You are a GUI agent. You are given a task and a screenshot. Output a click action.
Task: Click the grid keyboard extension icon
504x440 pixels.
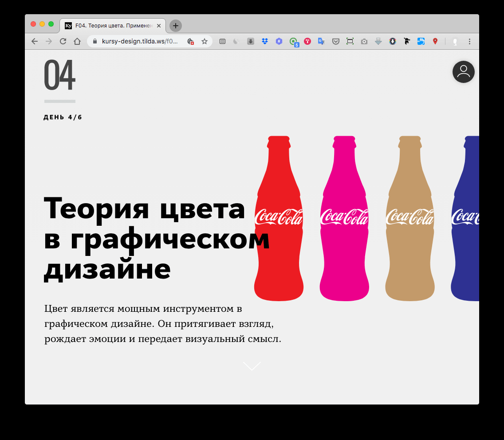pyautogui.click(x=222, y=41)
